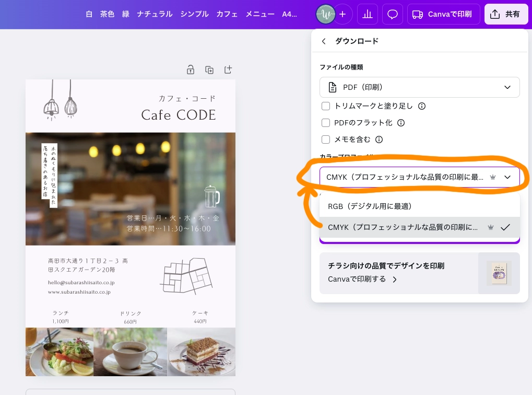Duplicate the page with the copy icon
532x395 pixels.
click(209, 69)
